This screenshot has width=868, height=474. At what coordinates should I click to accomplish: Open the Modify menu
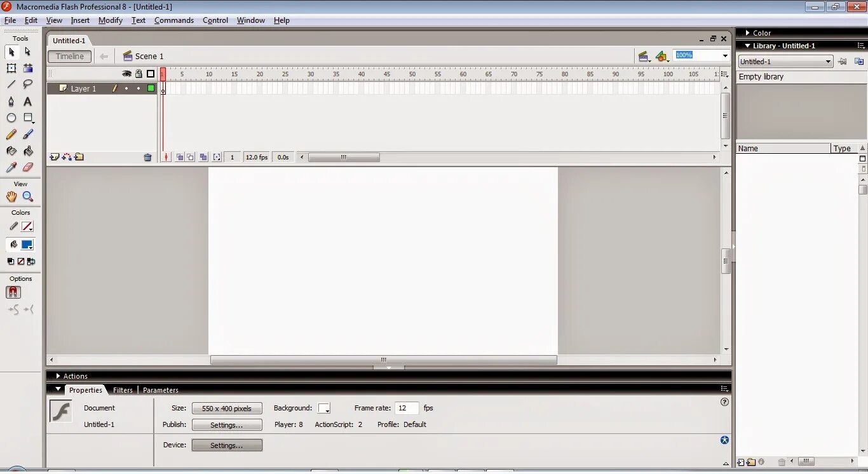tap(111, 20)
